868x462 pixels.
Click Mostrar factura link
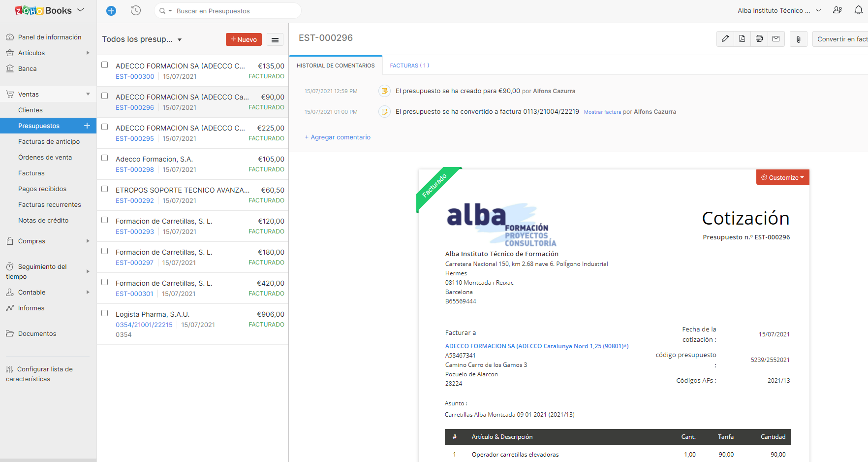(602, 112)
